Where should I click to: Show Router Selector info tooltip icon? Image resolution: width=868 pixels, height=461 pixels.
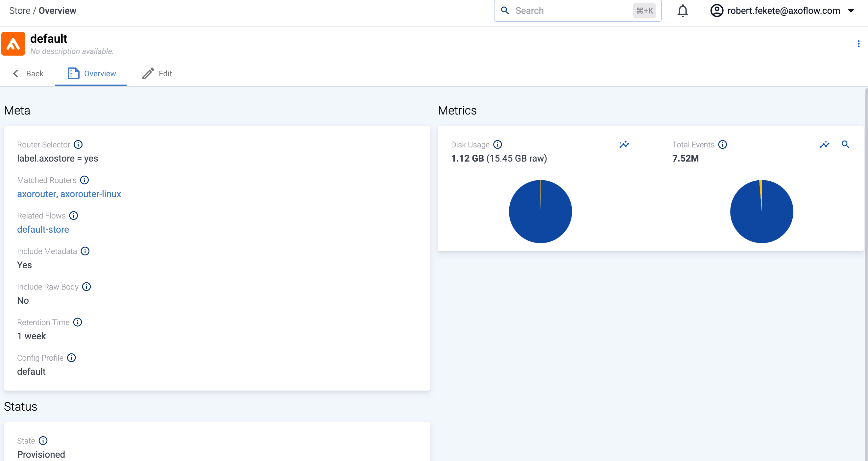tap(78, 145)
